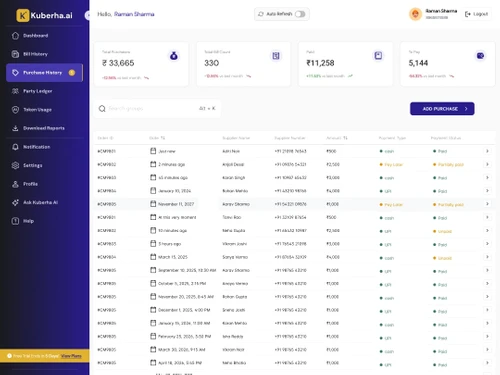Viewport: 500px width, 375px height.
Task: Expand the 'December 1, 2025' row chevron
Action: [487, 310]
